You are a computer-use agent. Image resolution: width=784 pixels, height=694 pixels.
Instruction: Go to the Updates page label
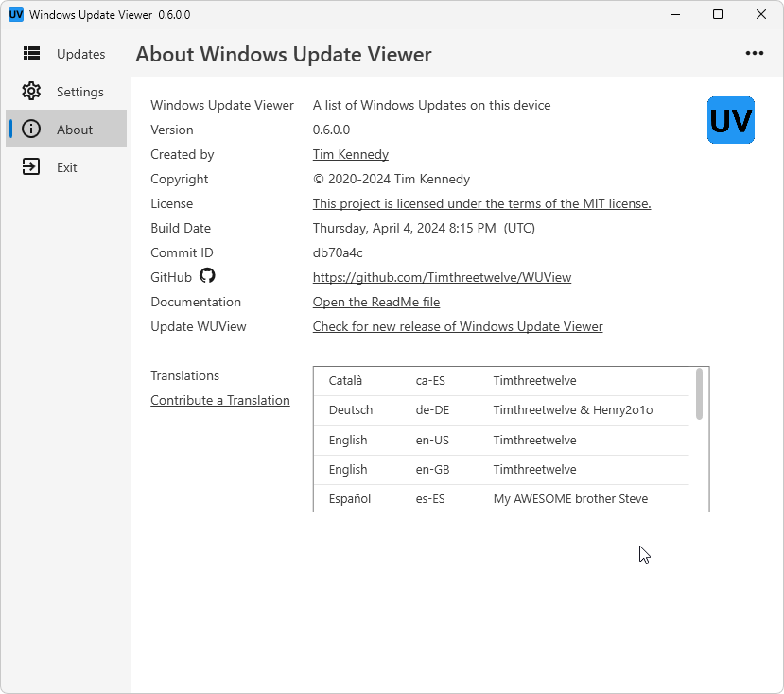click(81, 54)
